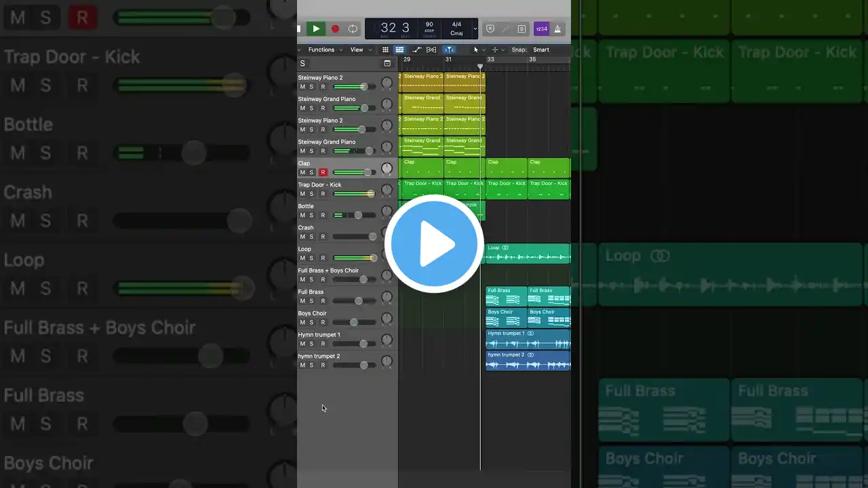Switch to the grid view icon beside View
This screenshot has height=488, width=868.
pos(385,49)
